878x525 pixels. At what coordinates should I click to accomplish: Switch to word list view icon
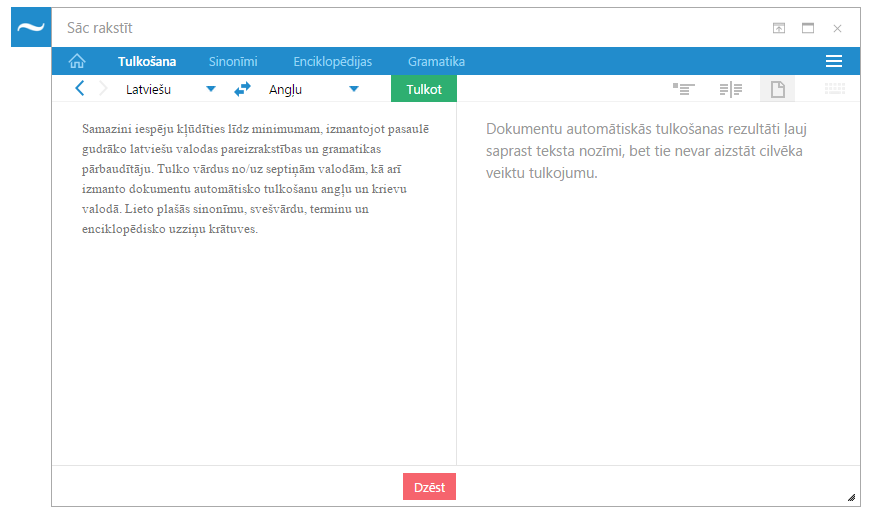tap(684, 89)
